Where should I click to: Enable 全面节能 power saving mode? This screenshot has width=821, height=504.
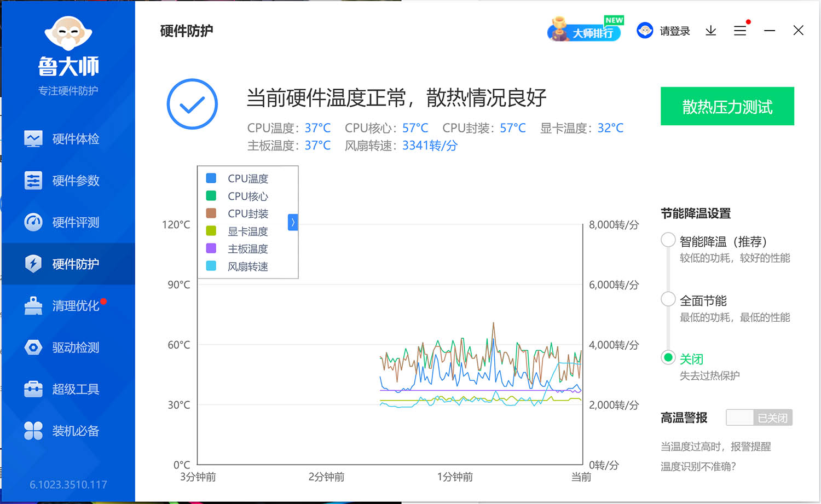[668, 299]
